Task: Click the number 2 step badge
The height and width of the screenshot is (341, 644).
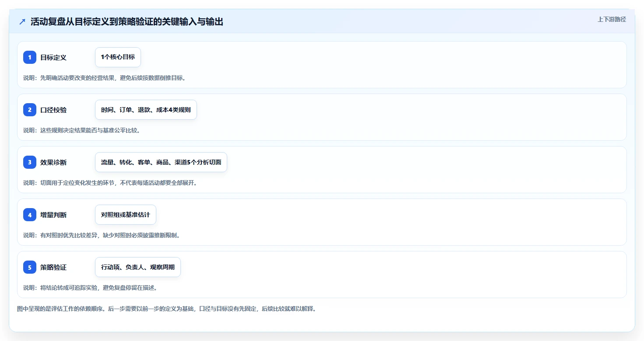Action: pos(30,110)
